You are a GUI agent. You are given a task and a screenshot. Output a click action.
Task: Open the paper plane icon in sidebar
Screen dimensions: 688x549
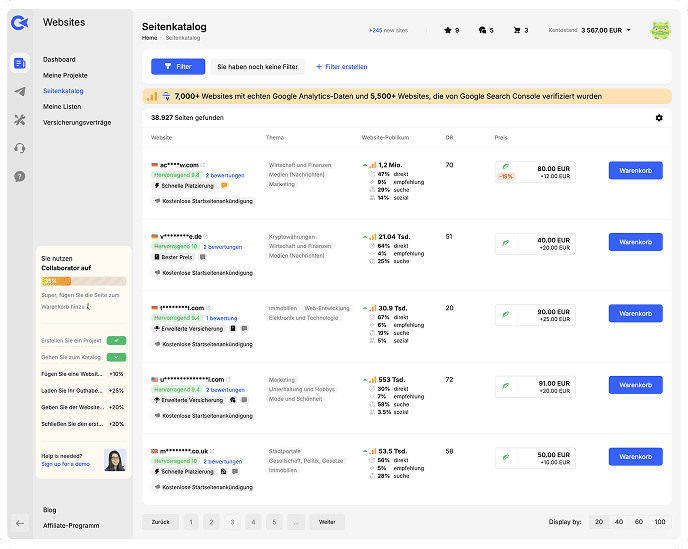tap(20, 92)
